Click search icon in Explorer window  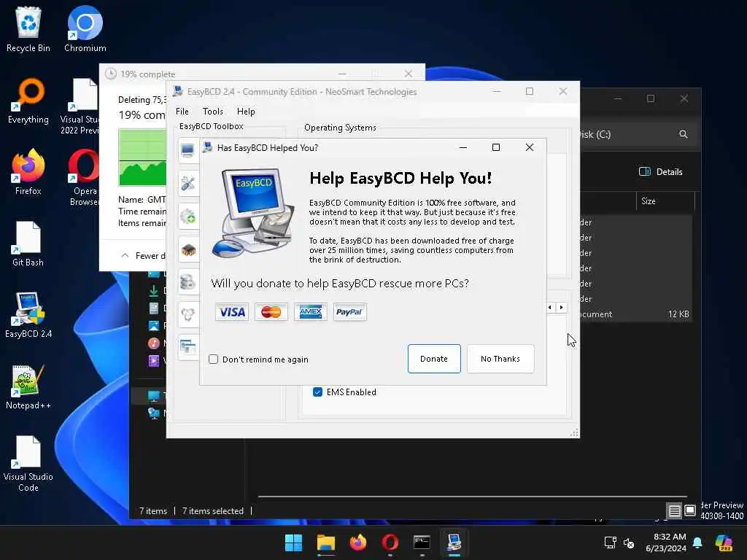683,134
